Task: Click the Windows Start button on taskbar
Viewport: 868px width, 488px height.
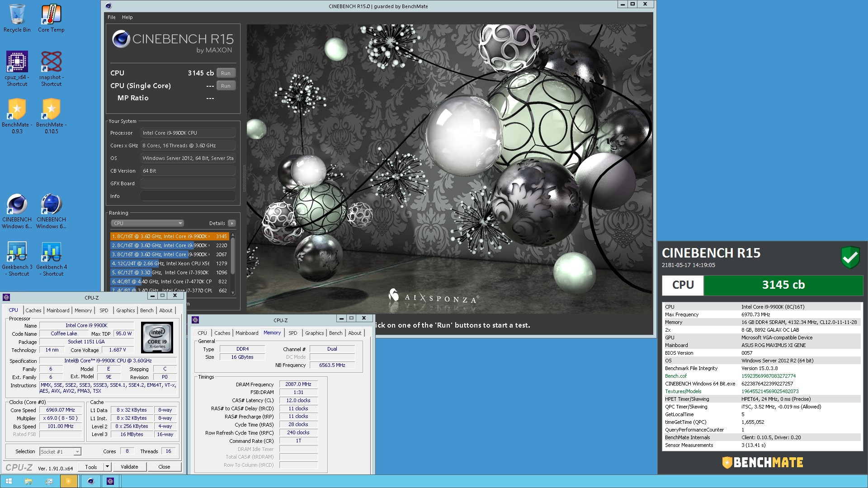Action: click(x=9, y=481)
